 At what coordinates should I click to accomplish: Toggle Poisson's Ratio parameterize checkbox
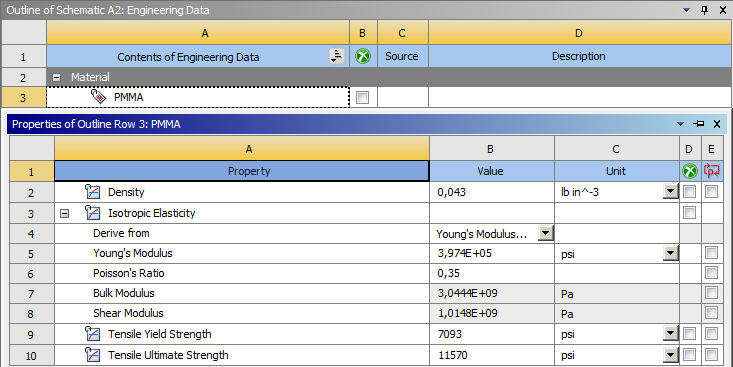pyautogui.click(x=711, y=273)
